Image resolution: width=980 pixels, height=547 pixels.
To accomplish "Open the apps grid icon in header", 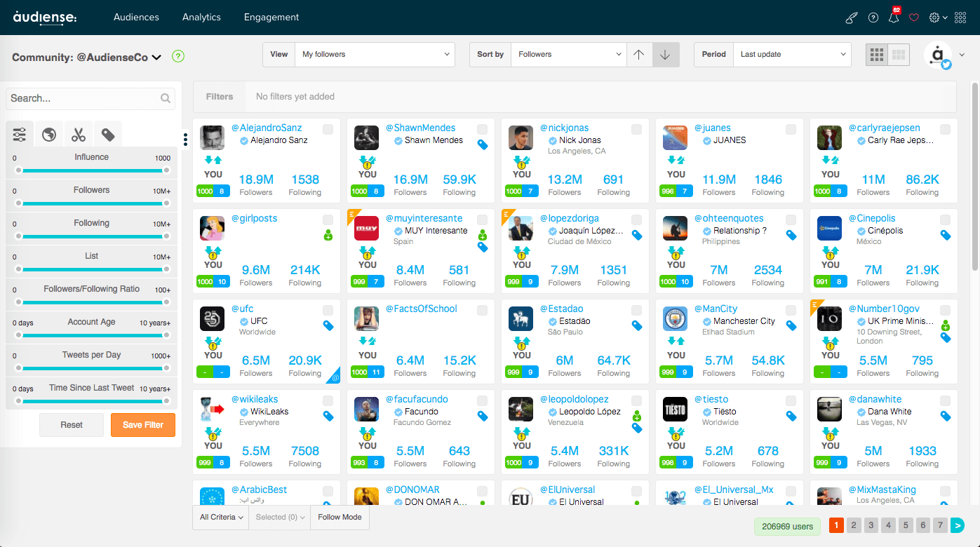I will [960, 18].
